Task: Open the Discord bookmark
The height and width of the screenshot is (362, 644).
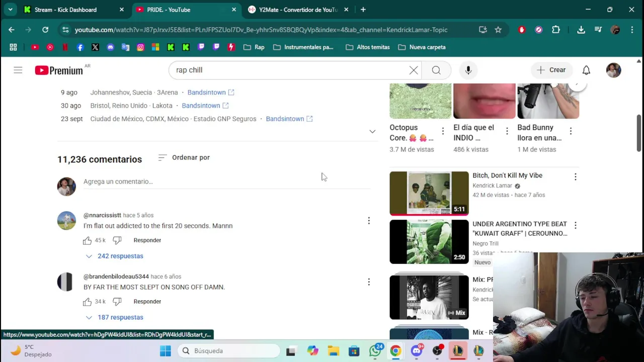Action: click(110, 47)
